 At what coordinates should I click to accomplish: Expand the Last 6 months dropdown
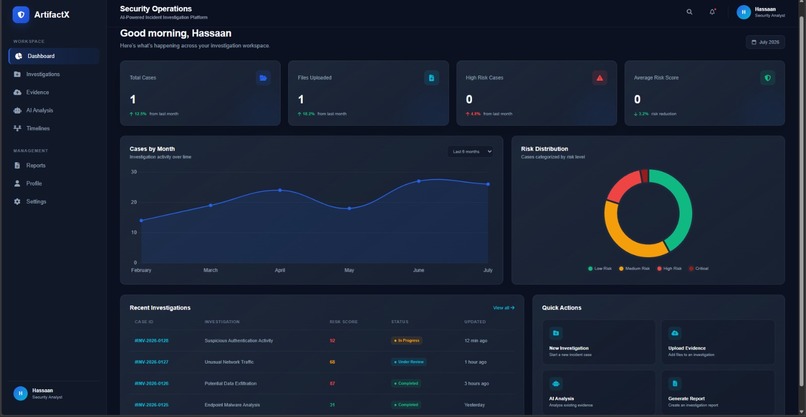tap(470, 152)
